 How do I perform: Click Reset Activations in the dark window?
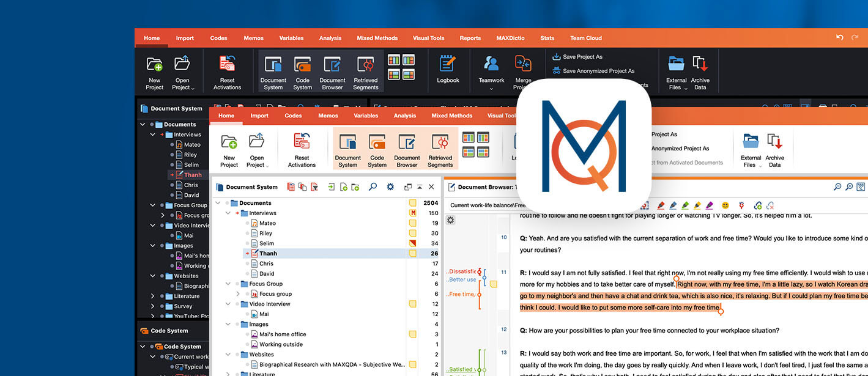227,72
